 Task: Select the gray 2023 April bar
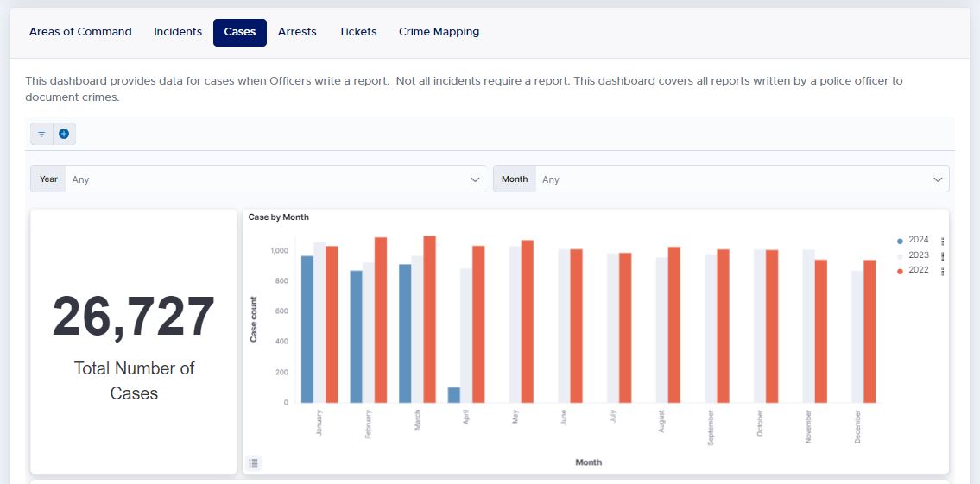pos(466,336)
